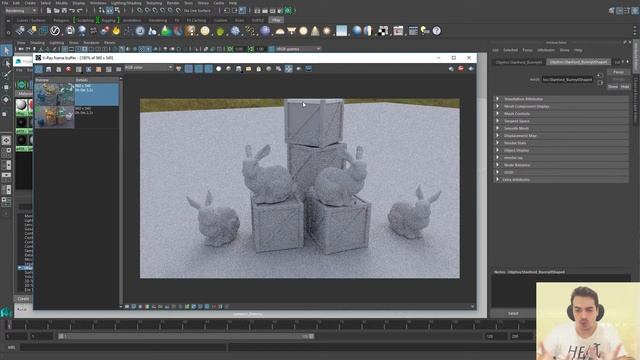
Task: Click the Hide button in Attribute Editor
Action: pos(625,87)
